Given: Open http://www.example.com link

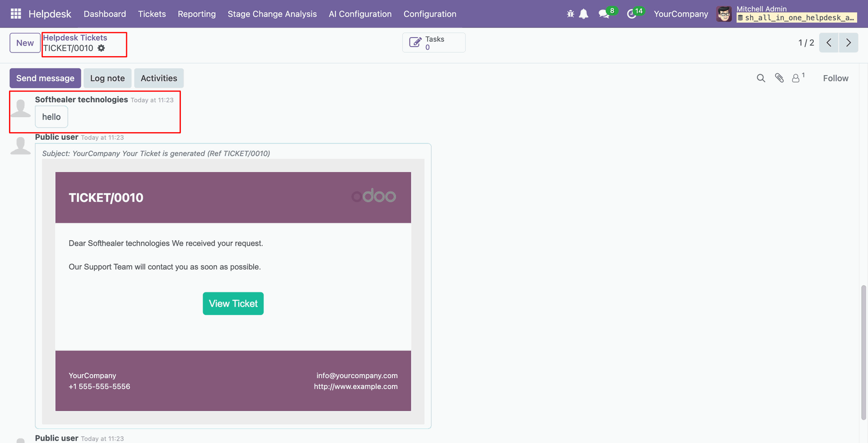Looking at the screenshot, I should [356, 386].
